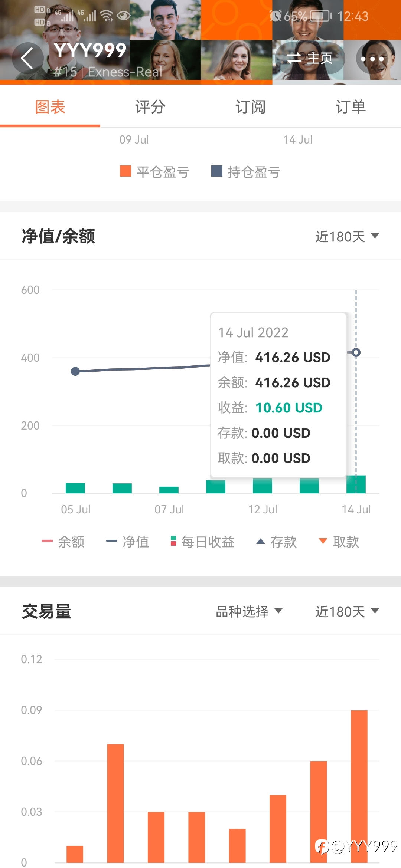This screenshot has height=868, width=401.
Task: Toggle the 平仓盈亏 legend series
Action: pyautogui.click(x=154, y=172)
